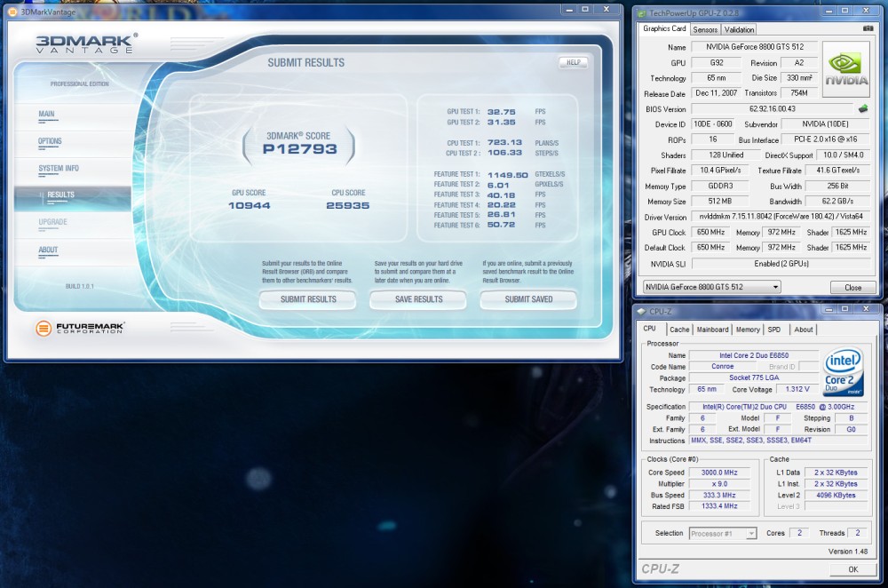Click the Submit Saved button

pos(528,299)
